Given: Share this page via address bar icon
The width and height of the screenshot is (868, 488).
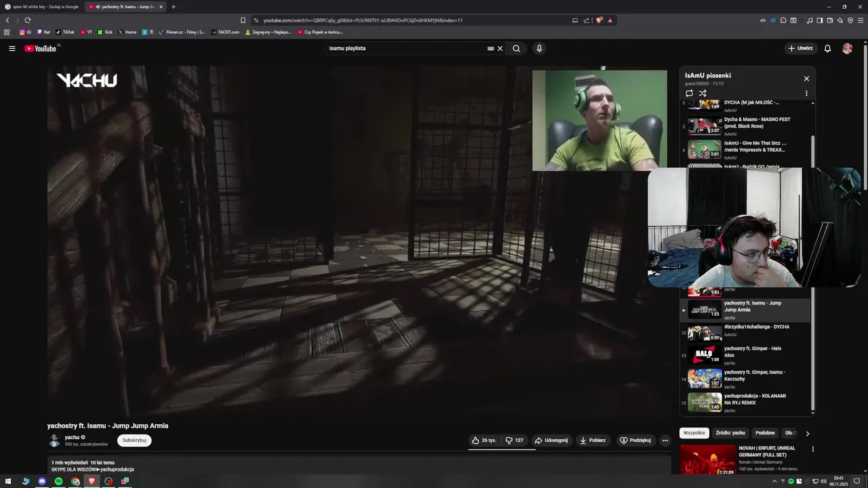Looking at the screenshot, I should point(587,20).
